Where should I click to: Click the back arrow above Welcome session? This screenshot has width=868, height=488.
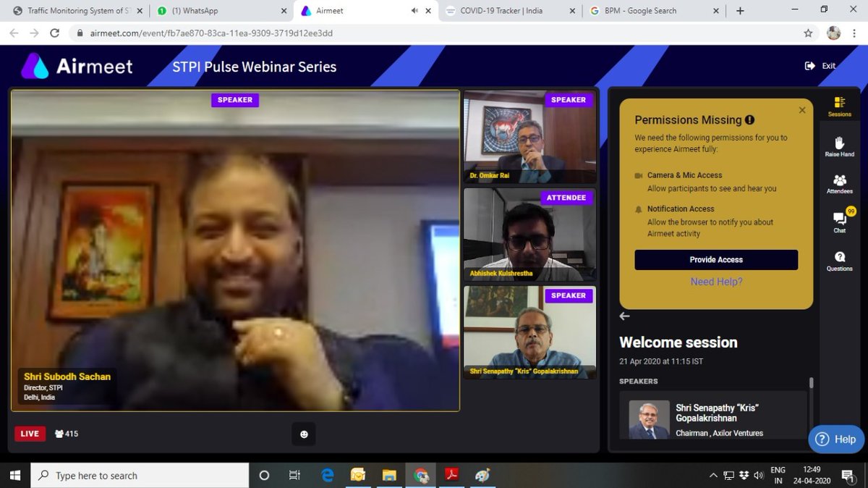pos(625,316)
